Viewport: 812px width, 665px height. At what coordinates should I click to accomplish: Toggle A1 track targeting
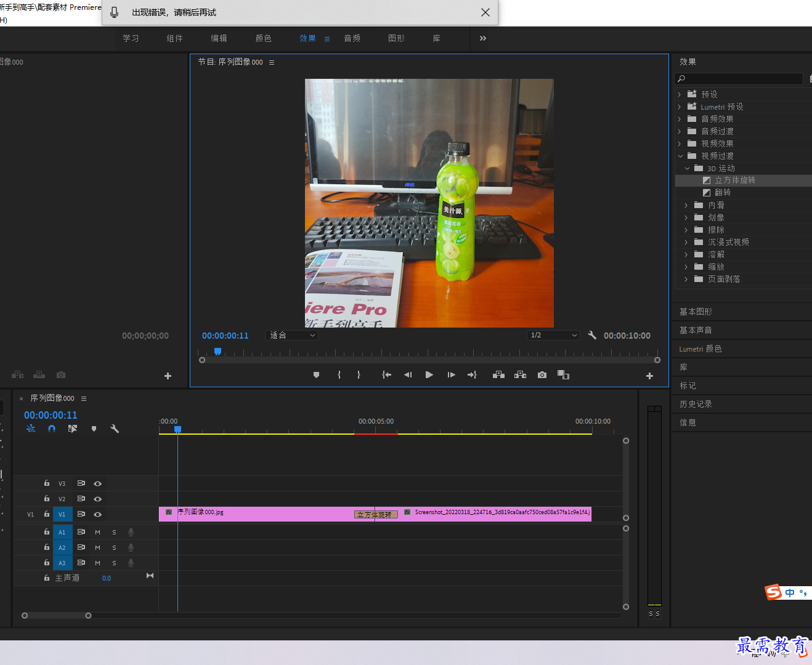pos(62,532)
